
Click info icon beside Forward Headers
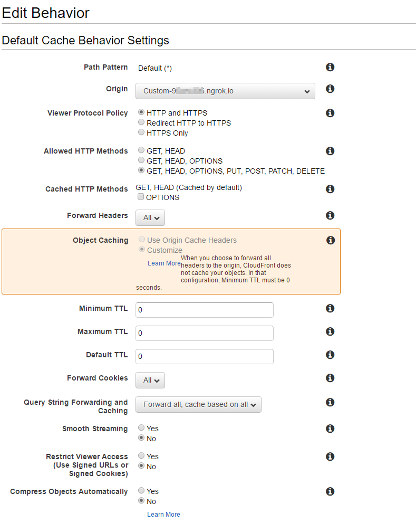pyautogui.click(x=330, y=215)
